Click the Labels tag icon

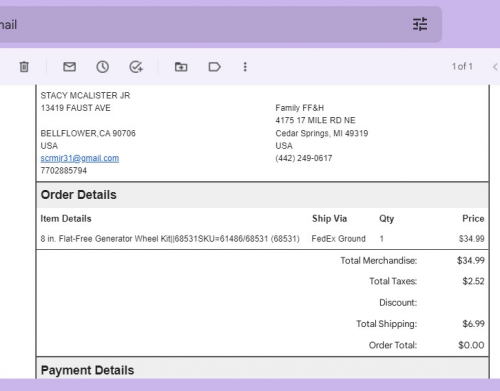coord(214,67)
